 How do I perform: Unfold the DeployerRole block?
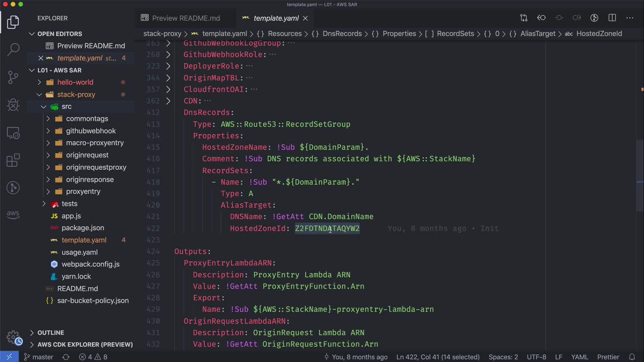coord(168,66)
